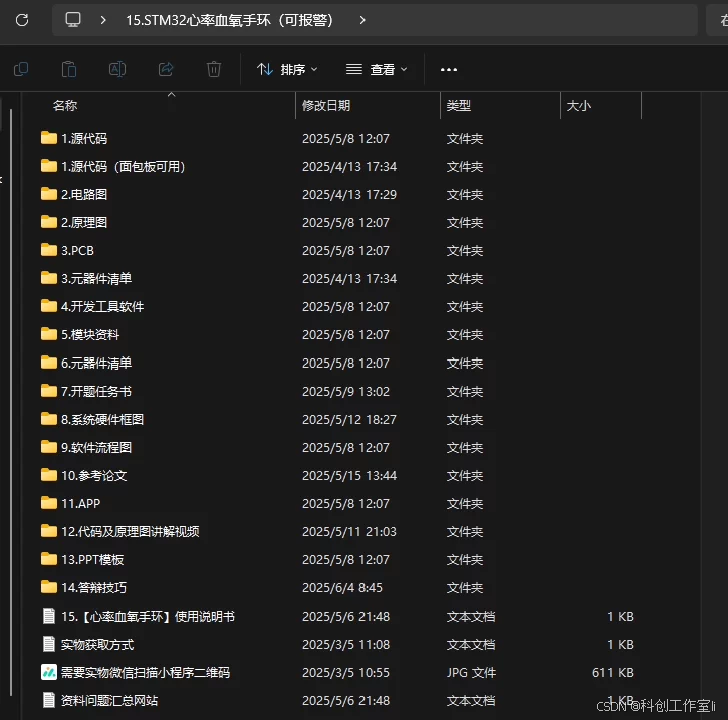The height and width of the screenshot is (720, 728).
Task: Select the 10.参考论文 folder icon
Action: click(x=49, y=475)
